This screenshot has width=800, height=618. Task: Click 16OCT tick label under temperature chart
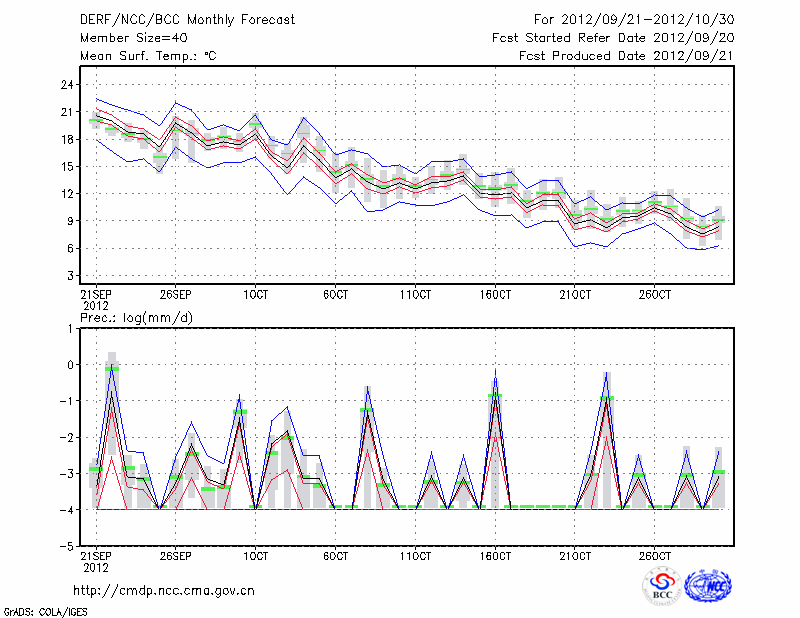coord(495,295)
